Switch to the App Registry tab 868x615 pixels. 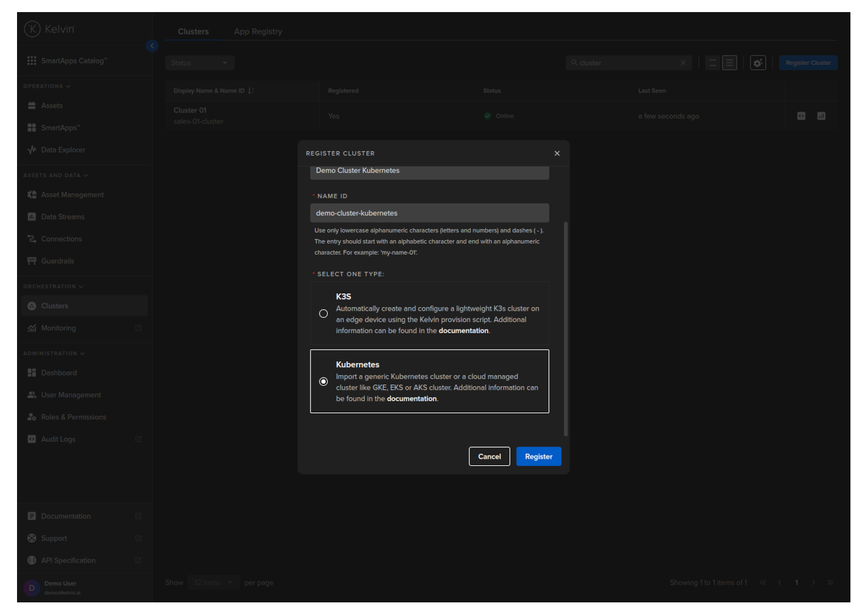coord(258,32)
